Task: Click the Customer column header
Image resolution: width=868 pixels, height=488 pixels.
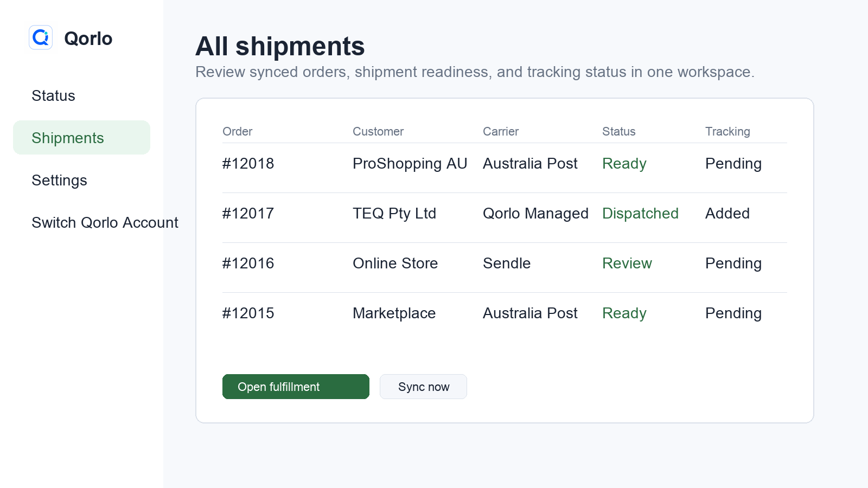Action: 378,131
